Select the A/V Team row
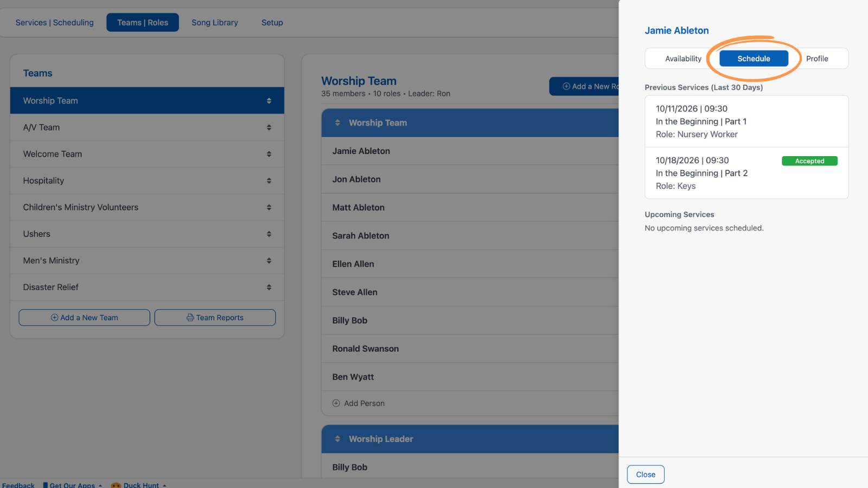This screenshot has height=488, width=868. tap(147, 127)
